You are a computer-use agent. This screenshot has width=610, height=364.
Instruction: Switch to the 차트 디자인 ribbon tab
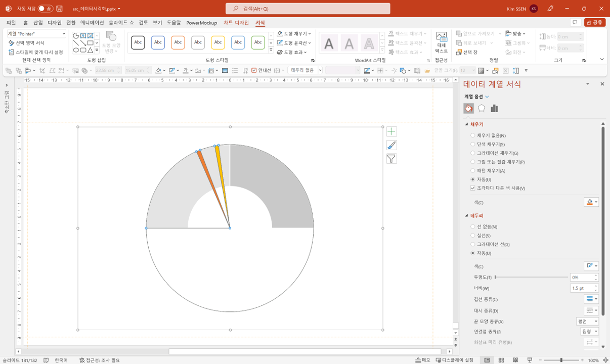(236, 23)
